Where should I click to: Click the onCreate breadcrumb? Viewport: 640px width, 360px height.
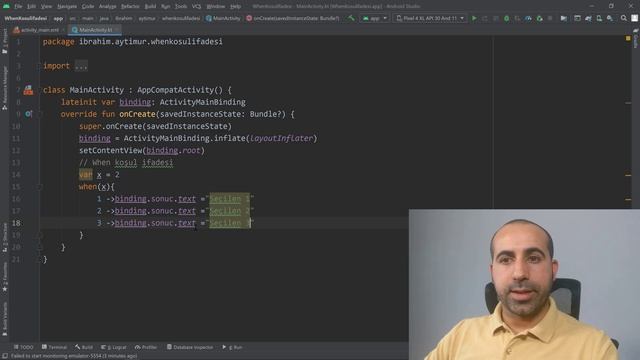[x=293, y=18]
